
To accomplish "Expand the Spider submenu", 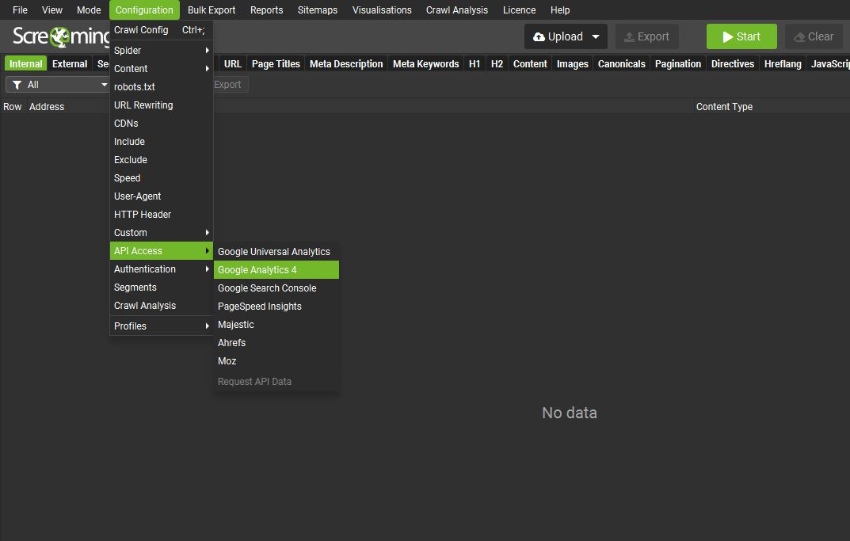I will (161, 50).
